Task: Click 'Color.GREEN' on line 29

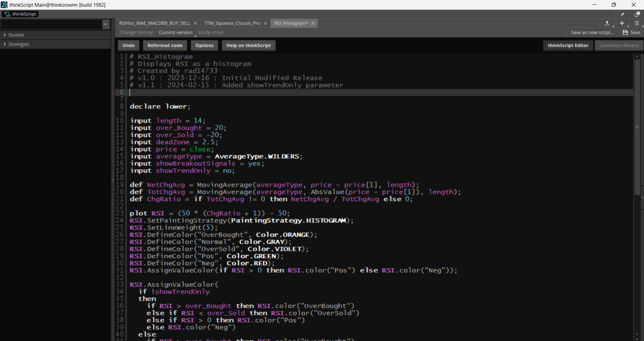Action: [251, 256]
